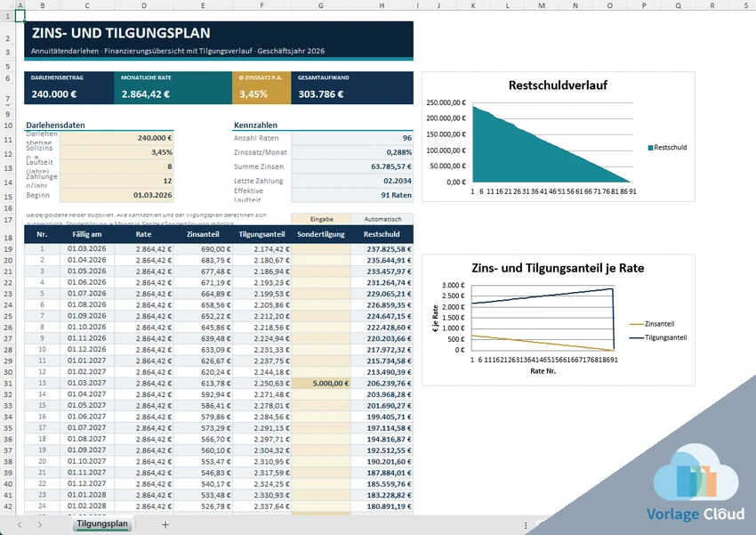The height and width of the screenshot is (535, 756).
Task: Click the Tilgungsanteil value 2.250,63 €
Action: click(x=261, y=384)
